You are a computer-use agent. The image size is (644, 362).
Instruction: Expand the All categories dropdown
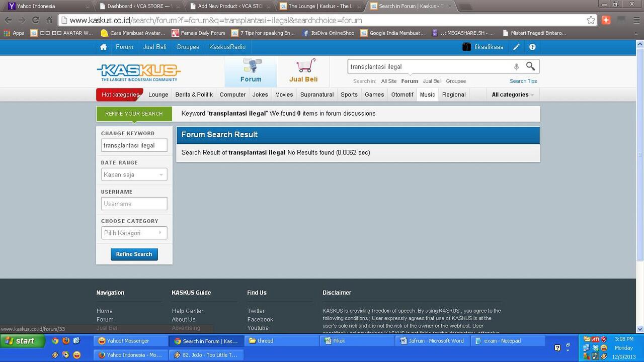[x=513, y=95]
